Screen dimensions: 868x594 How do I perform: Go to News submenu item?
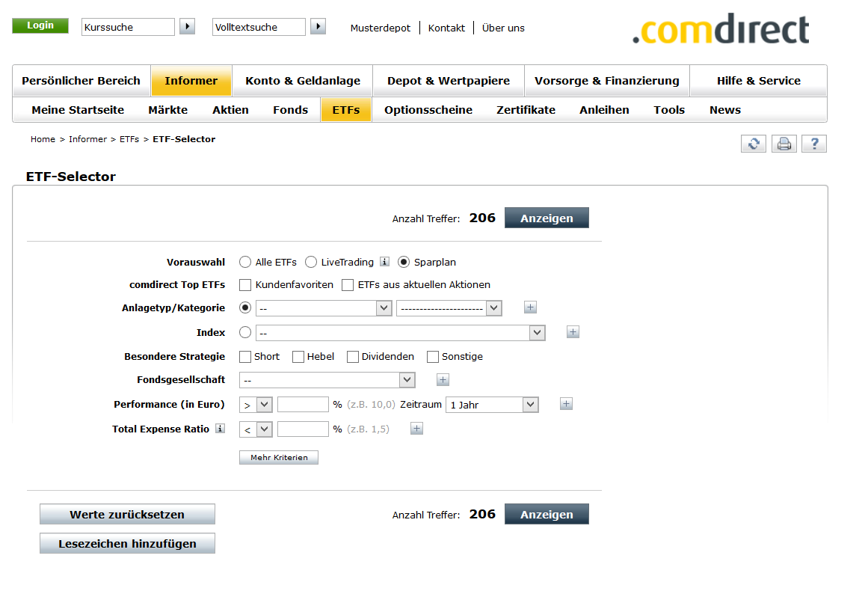tap(725, 110)
